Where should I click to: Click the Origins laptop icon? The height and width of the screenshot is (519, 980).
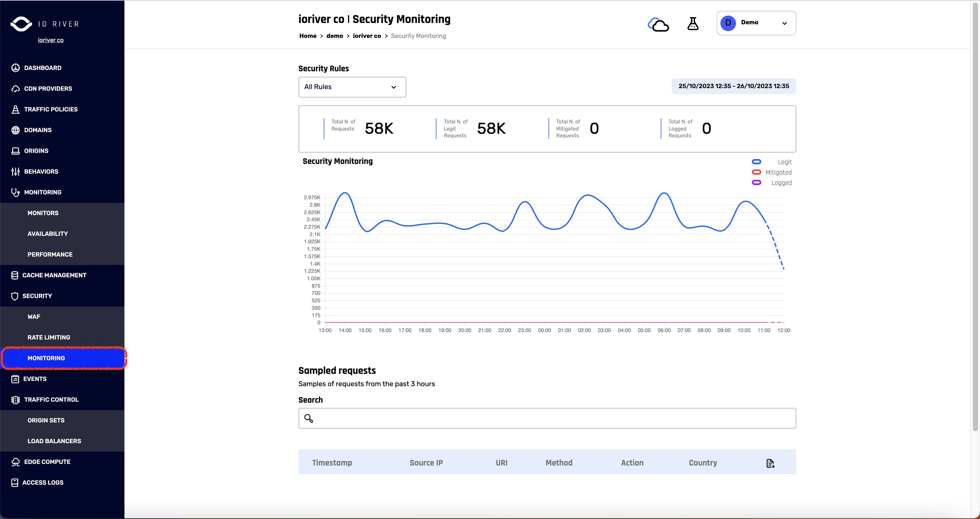click(15, 151)
